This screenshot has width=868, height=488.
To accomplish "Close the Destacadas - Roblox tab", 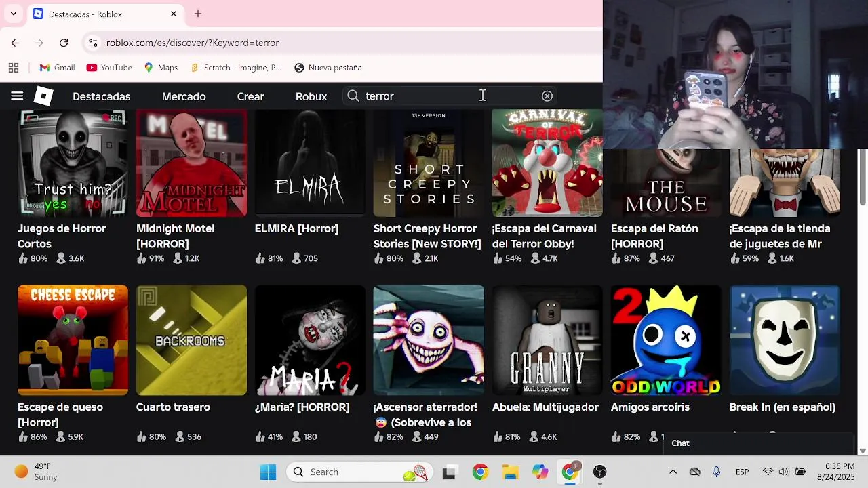I will click(x=174, y=14).
